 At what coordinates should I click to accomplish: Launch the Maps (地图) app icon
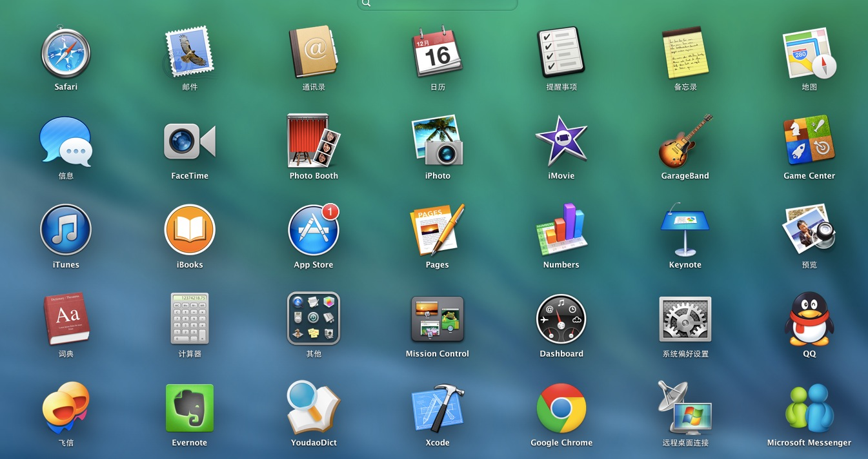point(809,52)
